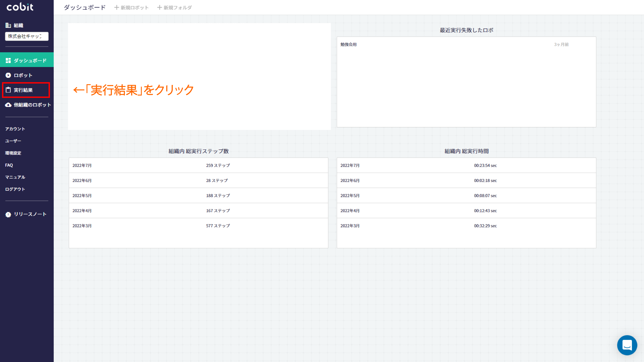644x362 pixels.
Task: Open failed robot 勉強会用 entry
Action: pyautogui.click(x=348, y=44)
